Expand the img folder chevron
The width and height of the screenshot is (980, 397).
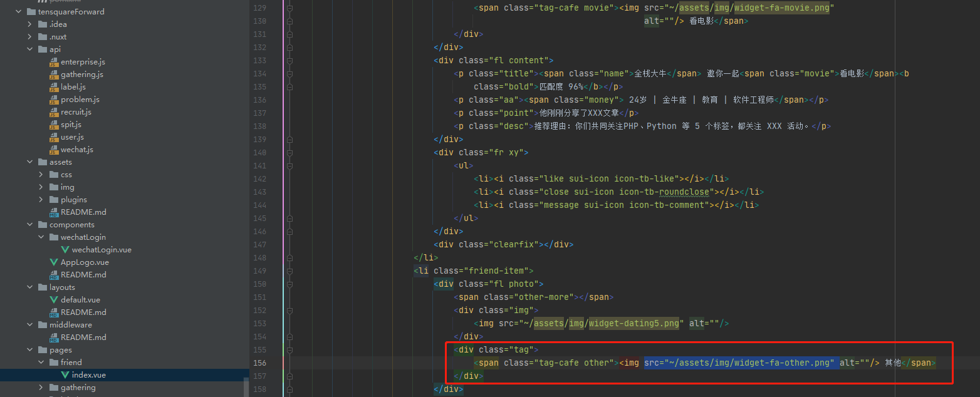coord(41,187)
